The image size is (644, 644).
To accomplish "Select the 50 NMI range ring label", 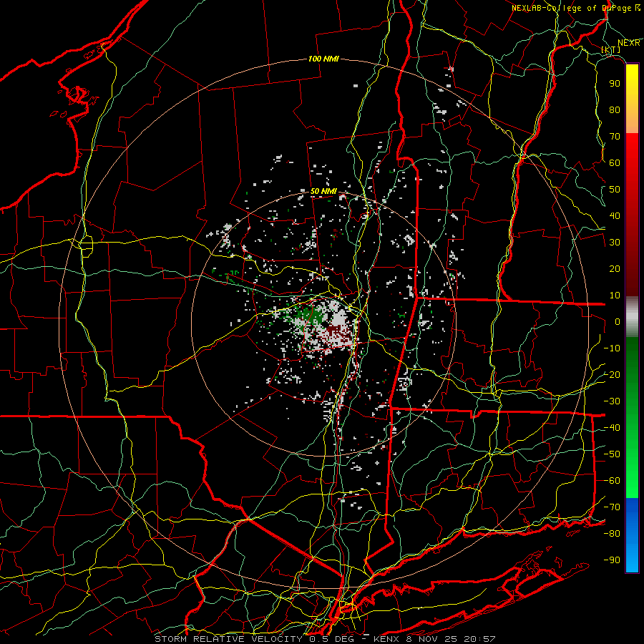I will point(323,191).
